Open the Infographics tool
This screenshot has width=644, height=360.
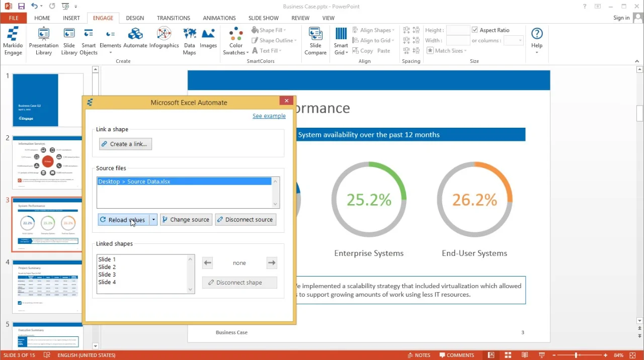pos(164,39)
